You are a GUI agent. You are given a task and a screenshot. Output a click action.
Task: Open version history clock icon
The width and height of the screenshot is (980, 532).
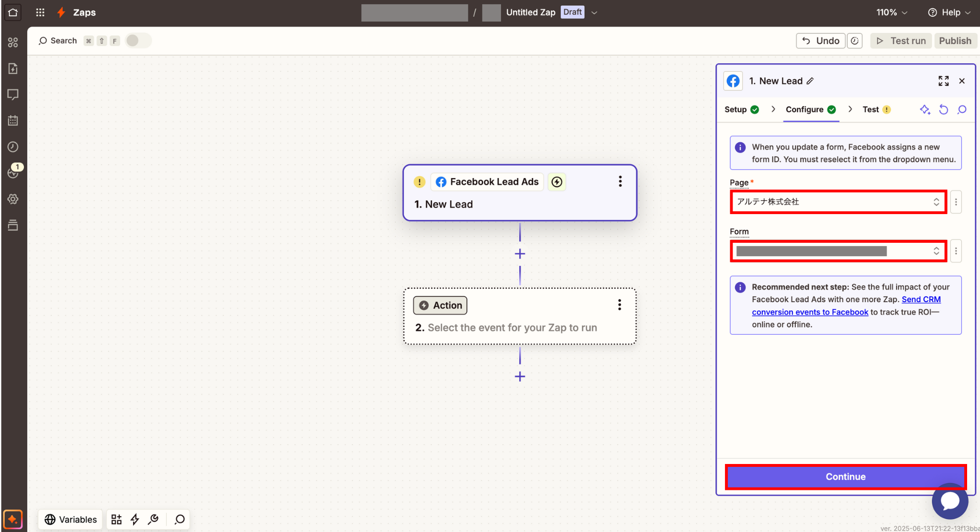855,41
